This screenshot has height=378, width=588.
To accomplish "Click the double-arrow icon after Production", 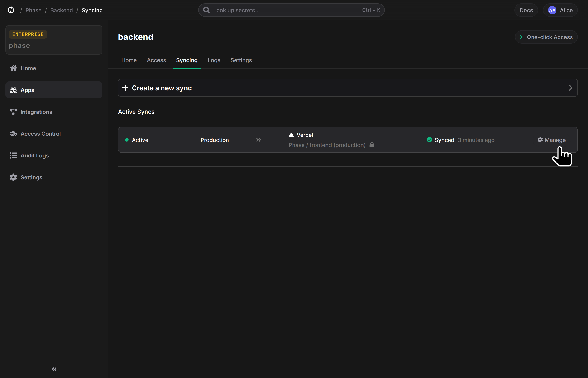I will [x=259, y=140].
